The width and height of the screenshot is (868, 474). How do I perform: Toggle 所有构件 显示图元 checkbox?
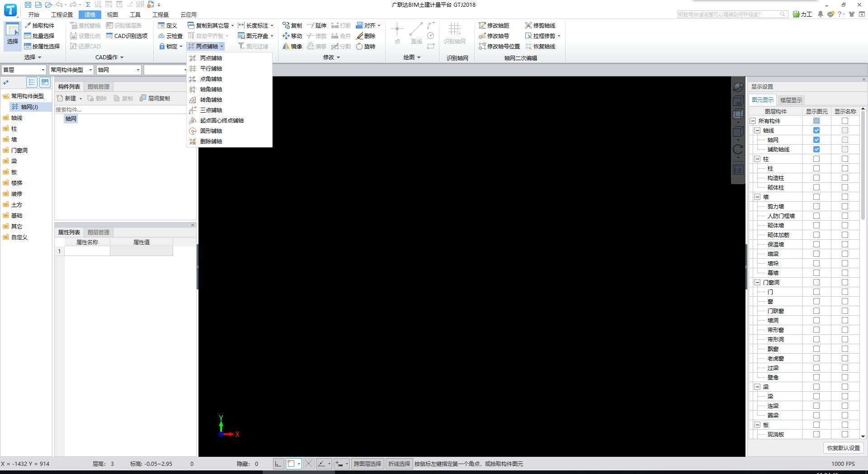pos(816,121)
